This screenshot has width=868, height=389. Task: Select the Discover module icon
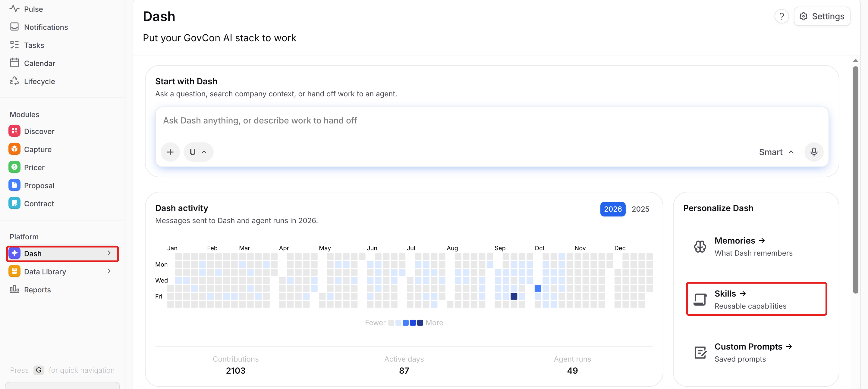pos(14,131)
